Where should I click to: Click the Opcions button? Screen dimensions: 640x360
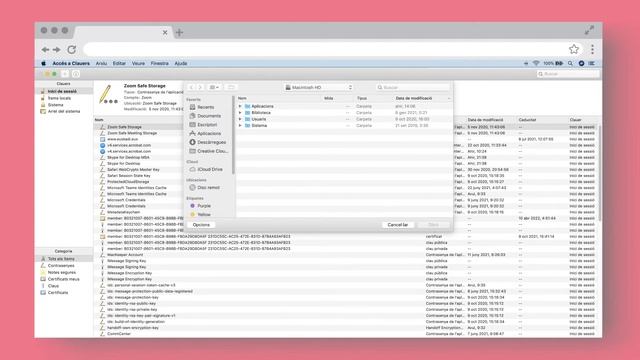coord(201,225)
